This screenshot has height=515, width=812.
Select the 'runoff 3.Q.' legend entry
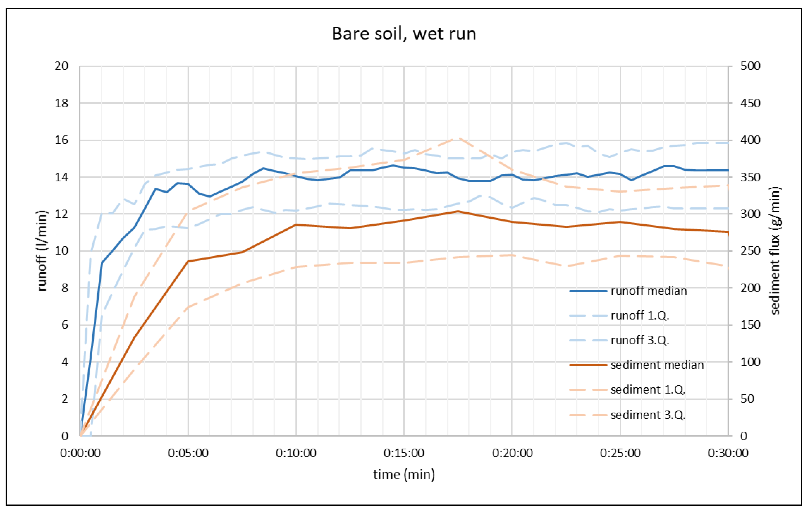(x=640, y=340)
